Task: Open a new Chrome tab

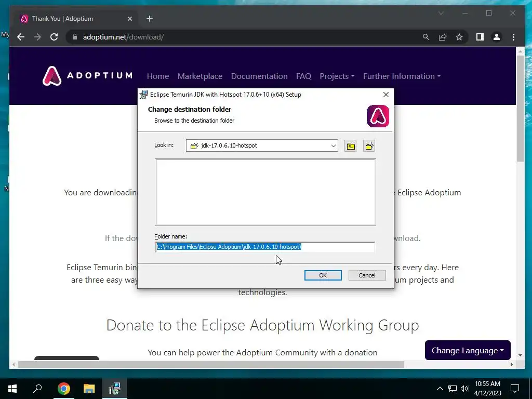Action: pos(150,19)
